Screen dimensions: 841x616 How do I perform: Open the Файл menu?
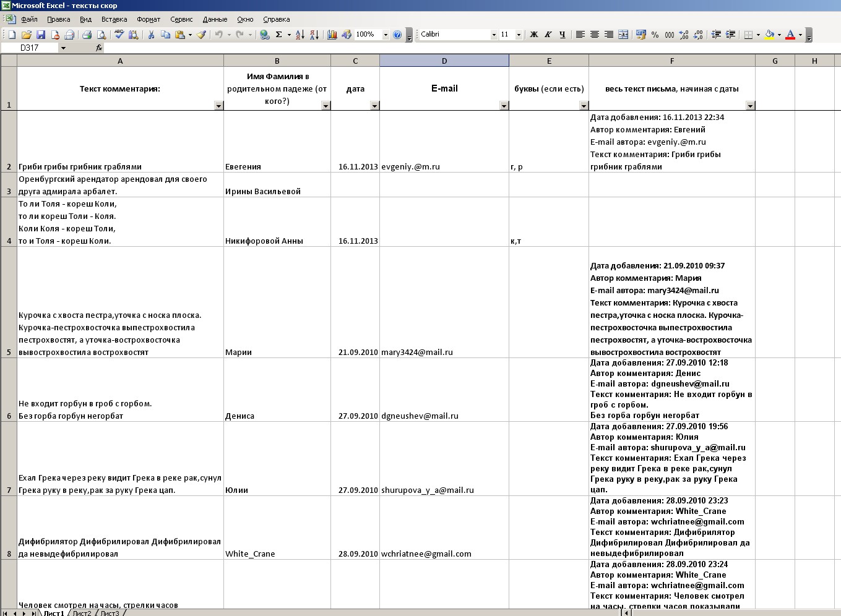(29, 19)
